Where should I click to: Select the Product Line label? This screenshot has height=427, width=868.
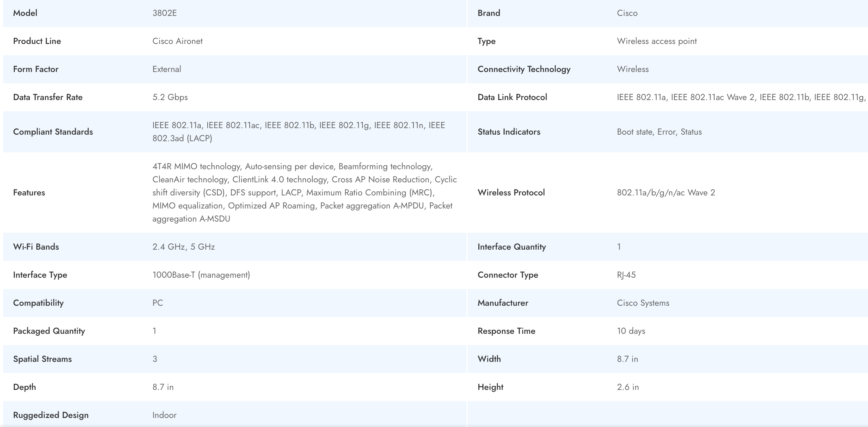tap(37, 41)
